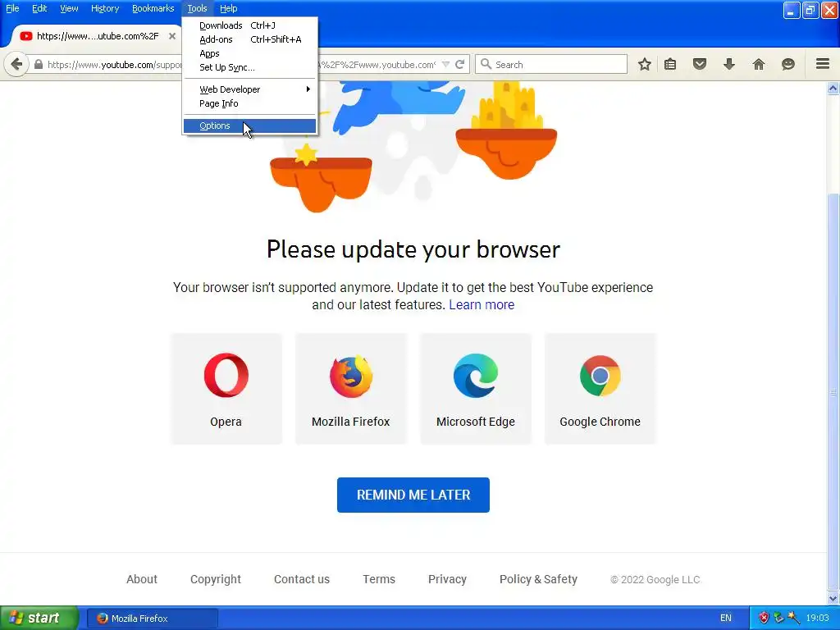The image size is (840, 630).
Task: Click the scrollbar up arrow
Action: click(x=833, y=89)
